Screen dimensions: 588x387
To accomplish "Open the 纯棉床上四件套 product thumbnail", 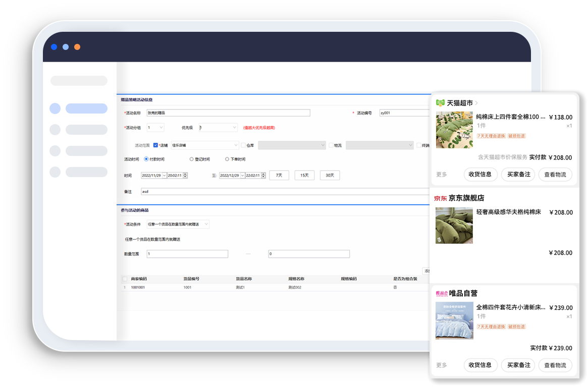I will (x=454, y=130).
